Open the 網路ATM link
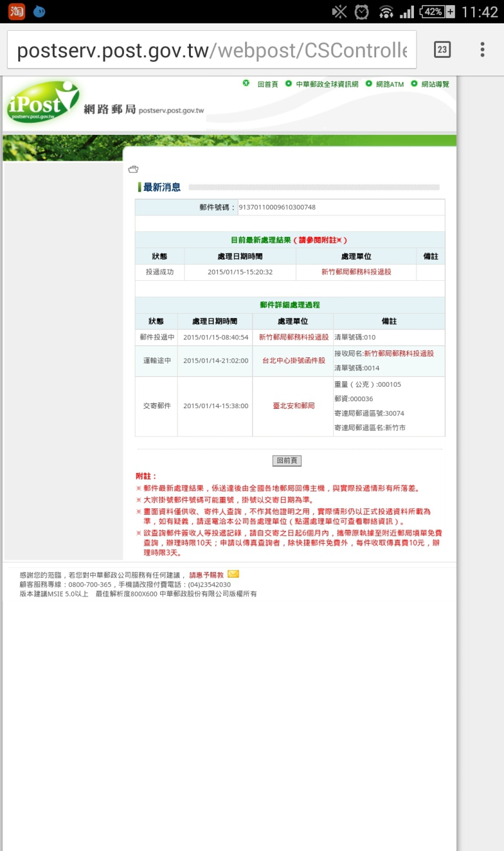The height and width of the screenshot is (851, 504). coord(389,84)
